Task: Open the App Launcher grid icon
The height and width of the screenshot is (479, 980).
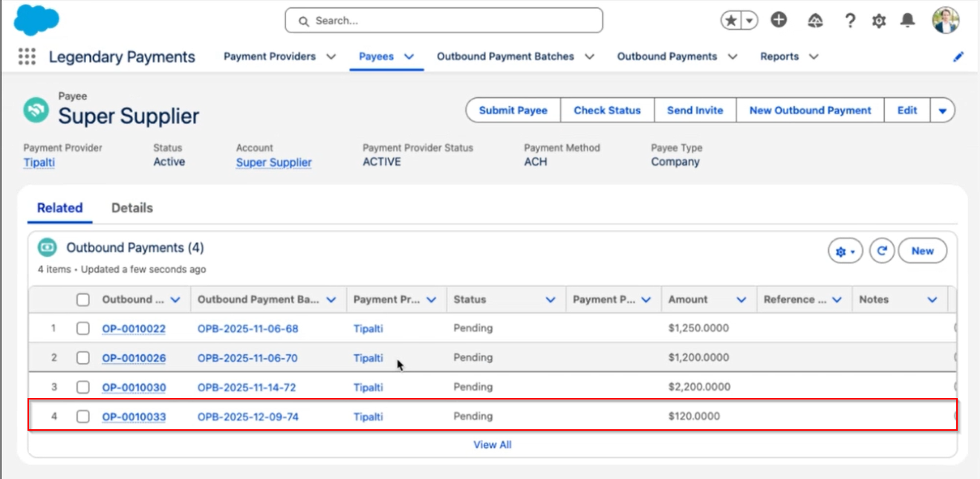Action: (x=27, y=57)
